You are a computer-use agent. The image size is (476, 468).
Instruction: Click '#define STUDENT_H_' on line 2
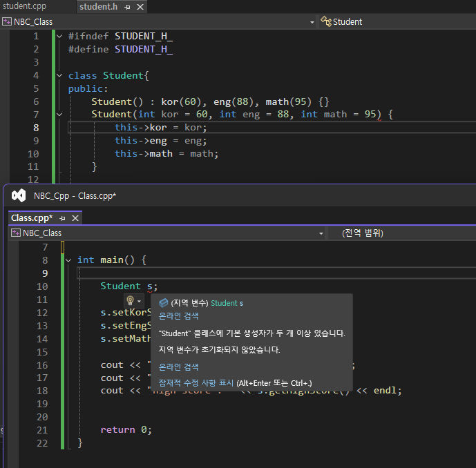click(120, 50)
